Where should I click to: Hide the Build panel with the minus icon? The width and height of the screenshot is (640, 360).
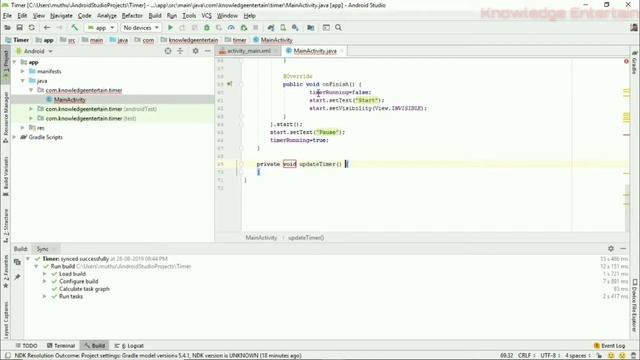623,249
